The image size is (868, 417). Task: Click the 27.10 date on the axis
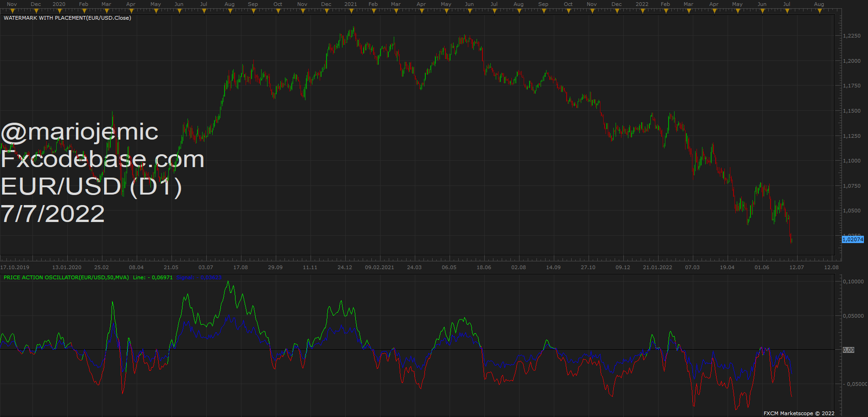tap(588, 267)
